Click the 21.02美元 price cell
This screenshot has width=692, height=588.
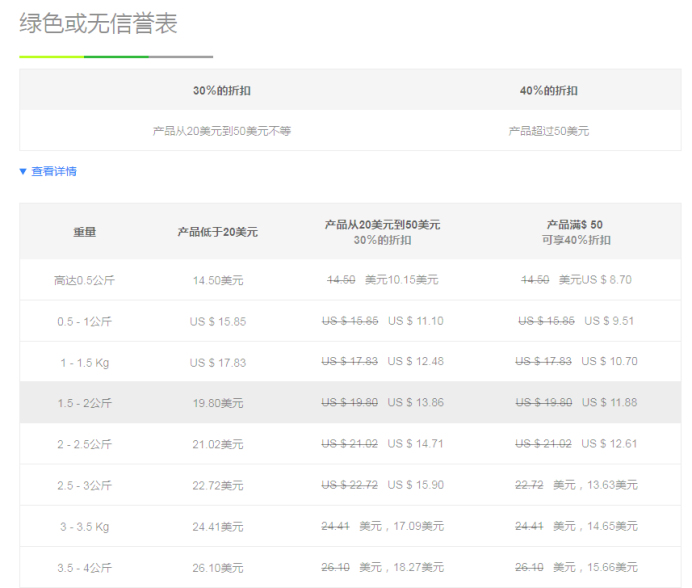tap(218, 444)
